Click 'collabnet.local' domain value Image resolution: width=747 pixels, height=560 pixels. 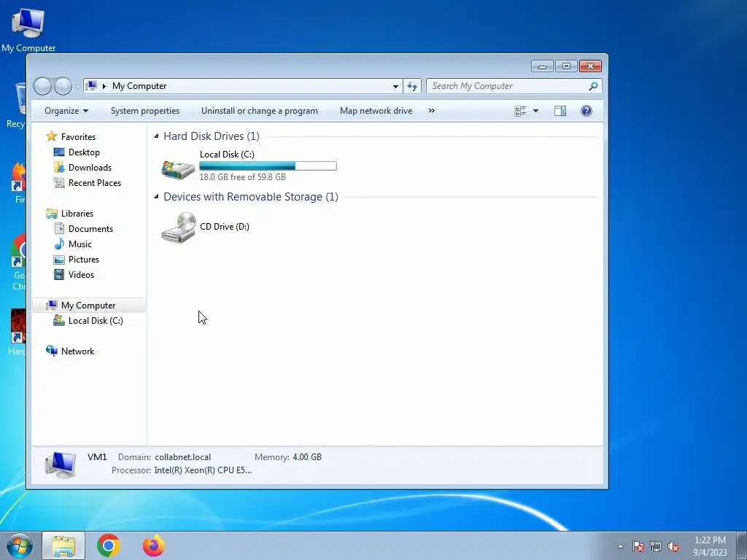point(183,457)
